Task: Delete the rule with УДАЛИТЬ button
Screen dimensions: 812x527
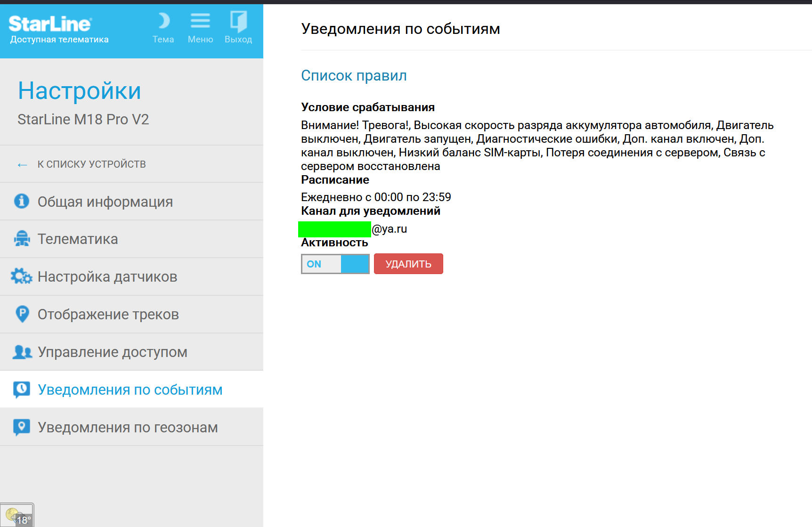Action: (408, 264)
